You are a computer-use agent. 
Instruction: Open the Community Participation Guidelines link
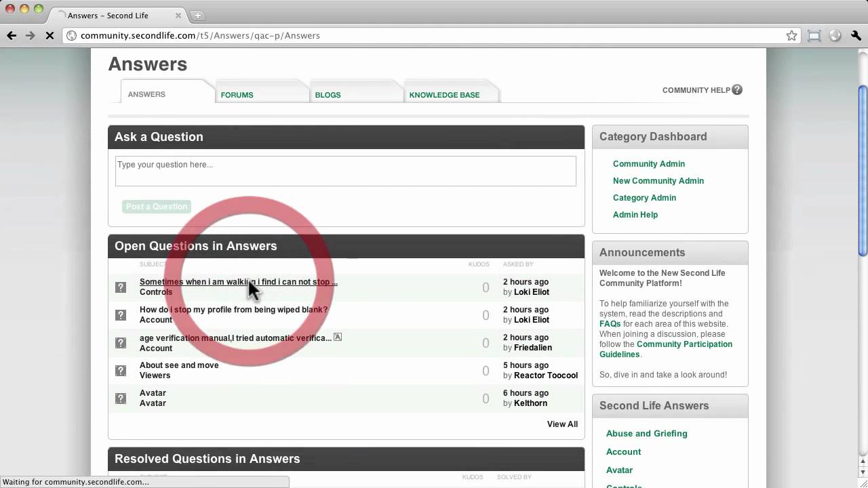pos(666,349)
